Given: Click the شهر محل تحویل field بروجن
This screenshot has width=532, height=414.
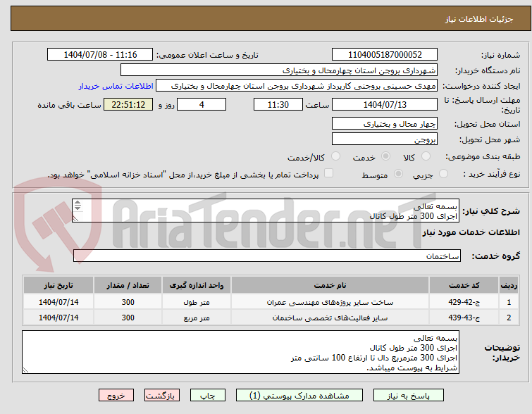Looking at the screenshot, I should pos(385,139).
